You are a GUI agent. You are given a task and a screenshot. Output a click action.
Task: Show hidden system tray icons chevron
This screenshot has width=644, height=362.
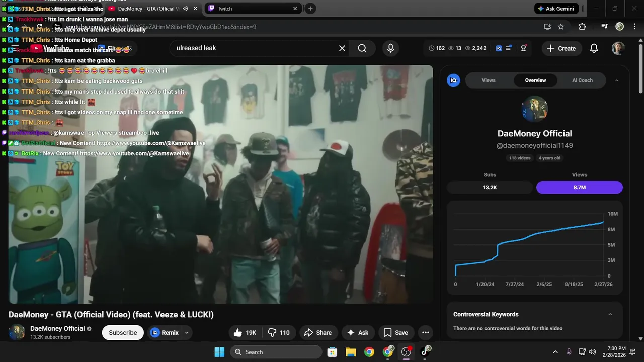555,352
